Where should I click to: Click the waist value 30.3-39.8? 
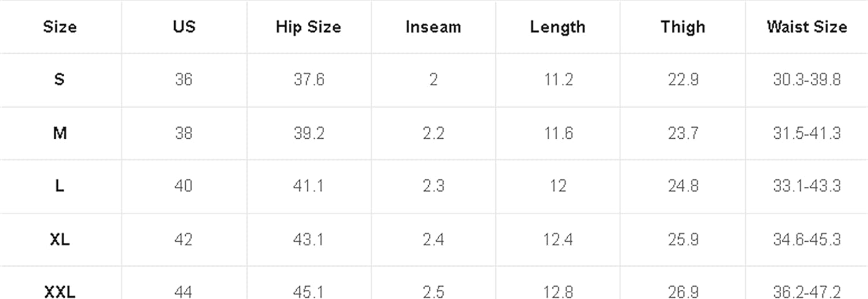click(807, 80)
